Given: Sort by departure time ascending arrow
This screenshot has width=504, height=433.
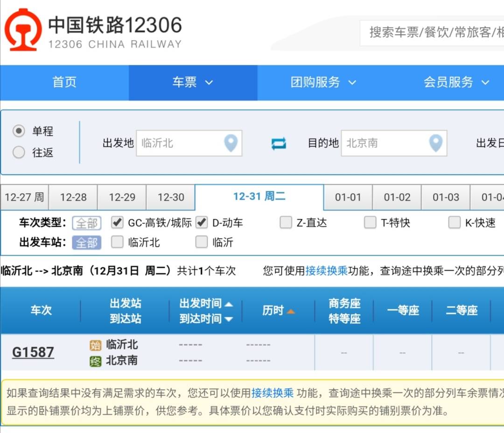Looking at the screenshot, I should (229, 304).
